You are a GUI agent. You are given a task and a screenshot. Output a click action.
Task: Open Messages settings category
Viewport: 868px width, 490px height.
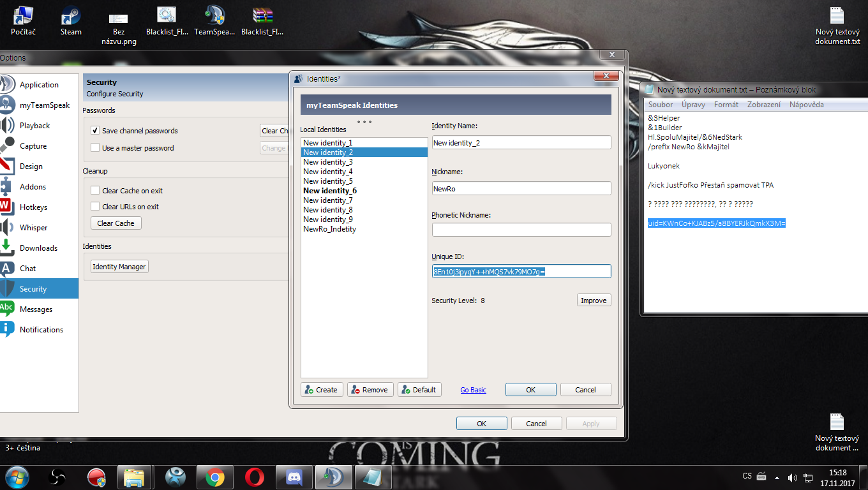click(39, 309)
